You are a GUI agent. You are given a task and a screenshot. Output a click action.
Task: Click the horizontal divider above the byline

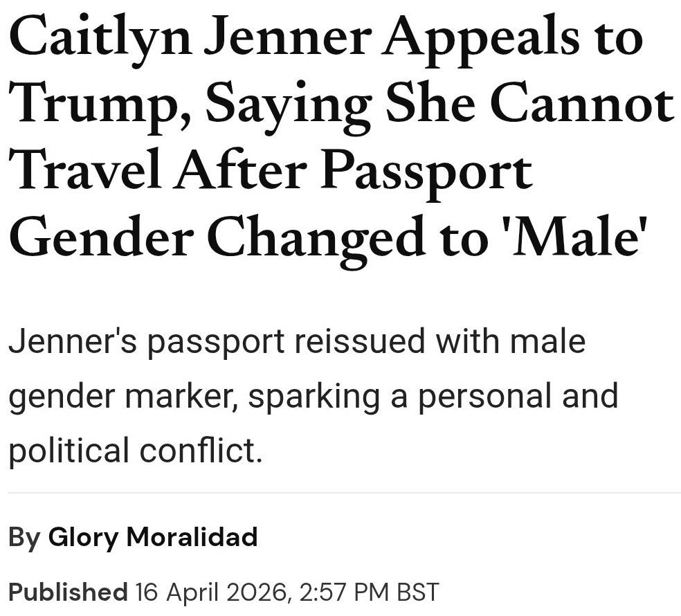340,493
